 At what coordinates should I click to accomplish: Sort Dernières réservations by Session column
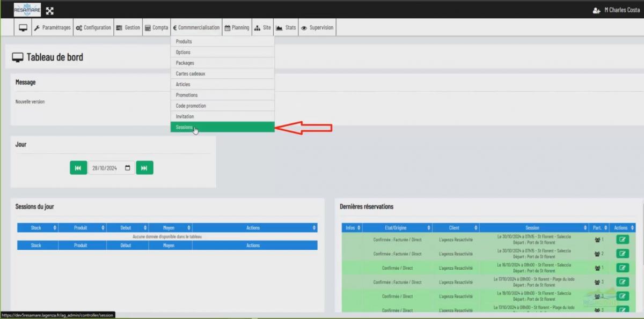pos(535,228)
